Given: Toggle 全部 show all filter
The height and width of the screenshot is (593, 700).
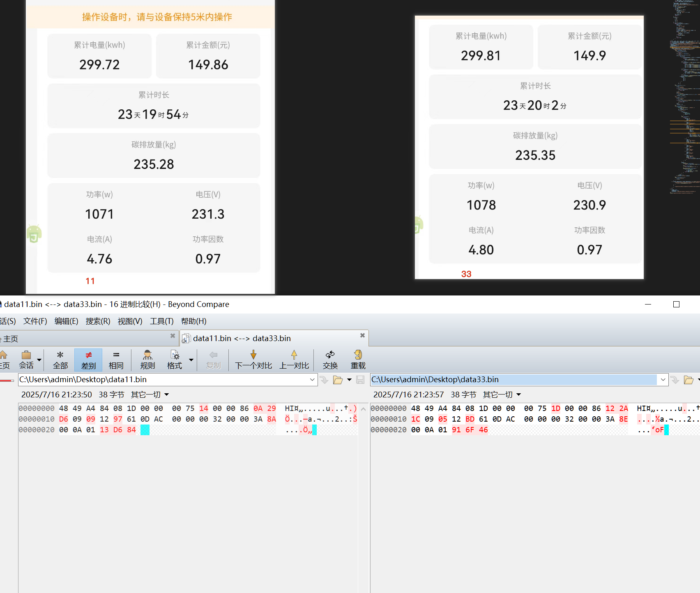Looking at the screenshot, I should (60, 359).
